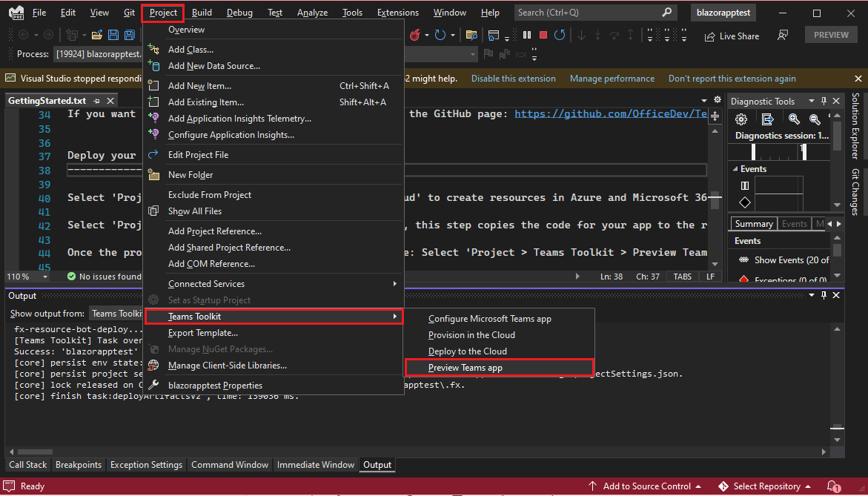This screenshot has width=868, height=496.
Task: Click the Break Events pause icon in Events lane
Action: coord(744,185)
